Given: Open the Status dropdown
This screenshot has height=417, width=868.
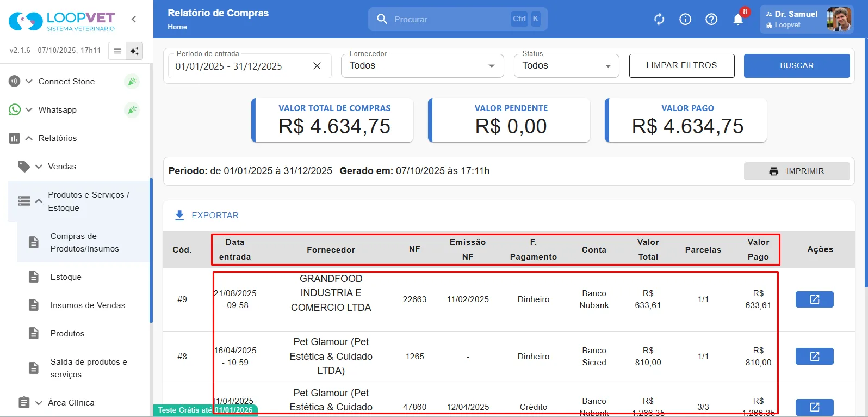Looking at the screenshot, I should coord(566,66).
